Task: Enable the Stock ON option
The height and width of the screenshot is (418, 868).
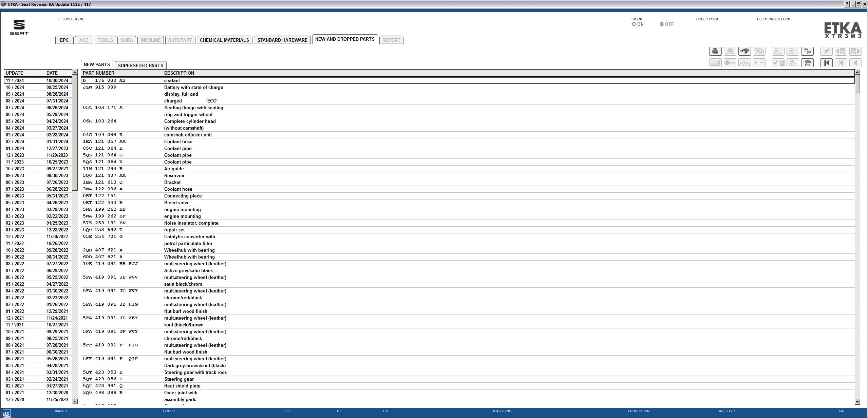Action: pyautogui.click(x=634, y=24)
